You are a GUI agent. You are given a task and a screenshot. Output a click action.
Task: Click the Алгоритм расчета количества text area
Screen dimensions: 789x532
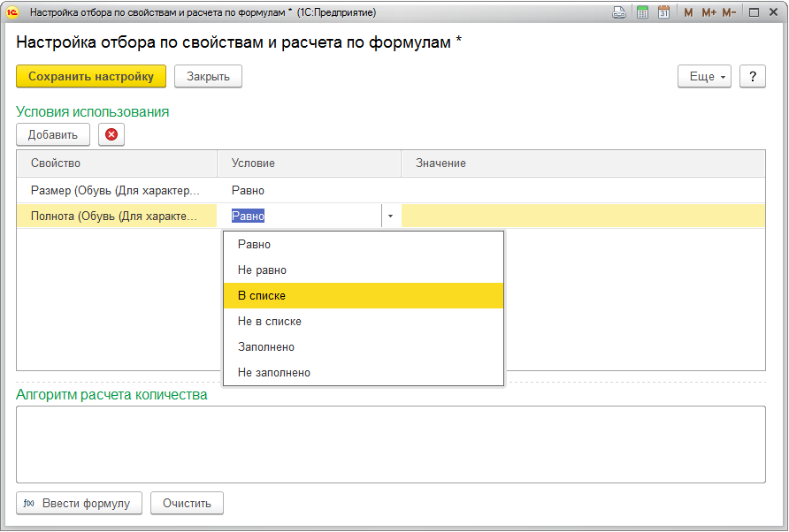coord(390,444)
